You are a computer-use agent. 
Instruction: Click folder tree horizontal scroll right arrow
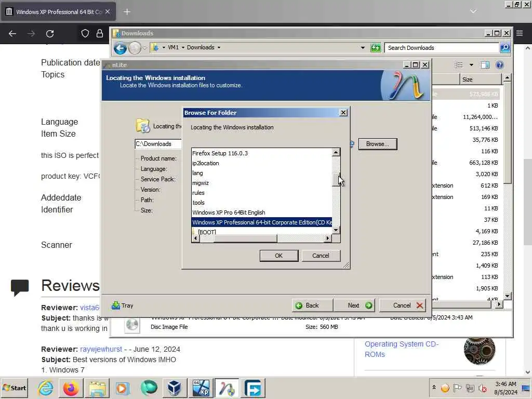coord(327,238)
